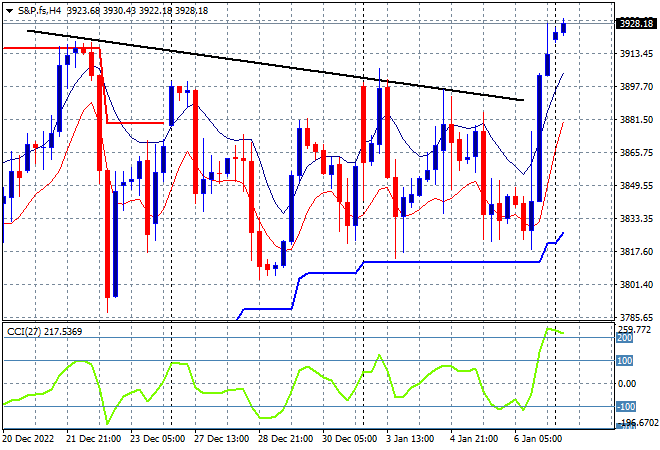Click the 20 Dec 2022 time label
Image resolution: width=660 pixels, height=450 pixels.
(29, 439)
